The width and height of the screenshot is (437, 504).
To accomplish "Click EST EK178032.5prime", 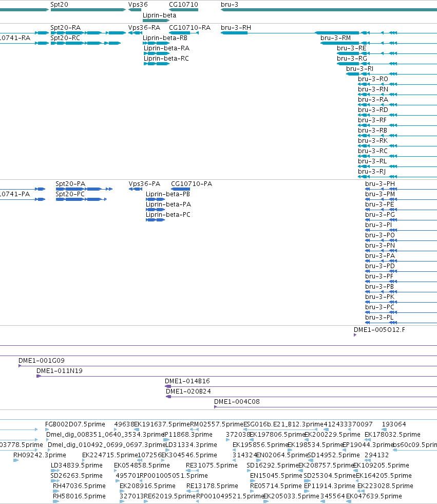I will click(x=392, y=435).
